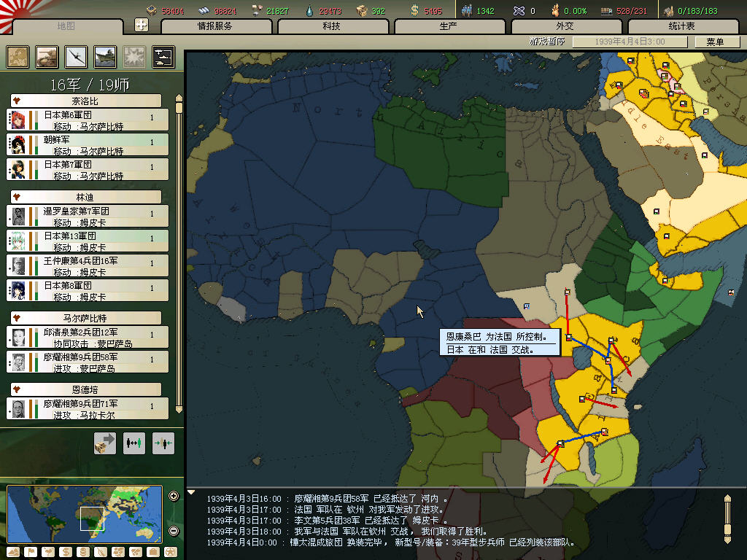This screenshot has height=560, width=747.
Task: Select partisan map mode icon
Action: click(118, 553)
